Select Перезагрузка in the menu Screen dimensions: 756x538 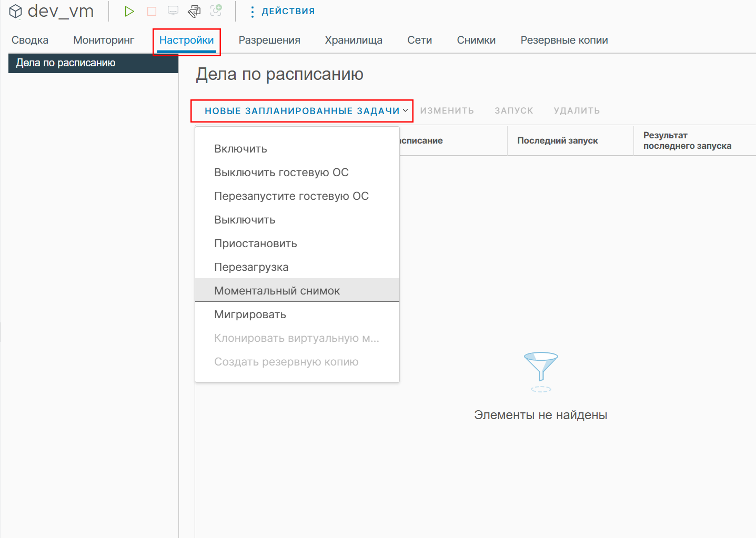pos(297,267)
